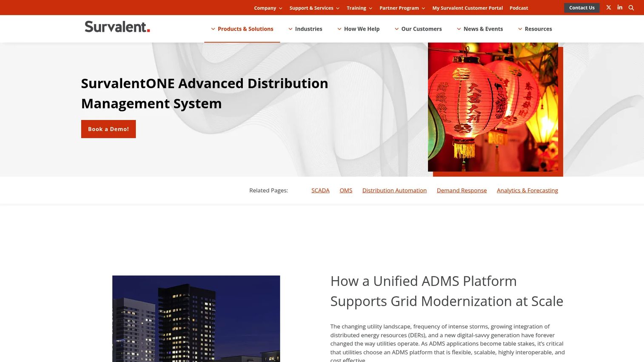Click the Unified ADMS Platform heading
Viewport: 644px width, 362px height.
click(447, 291)
